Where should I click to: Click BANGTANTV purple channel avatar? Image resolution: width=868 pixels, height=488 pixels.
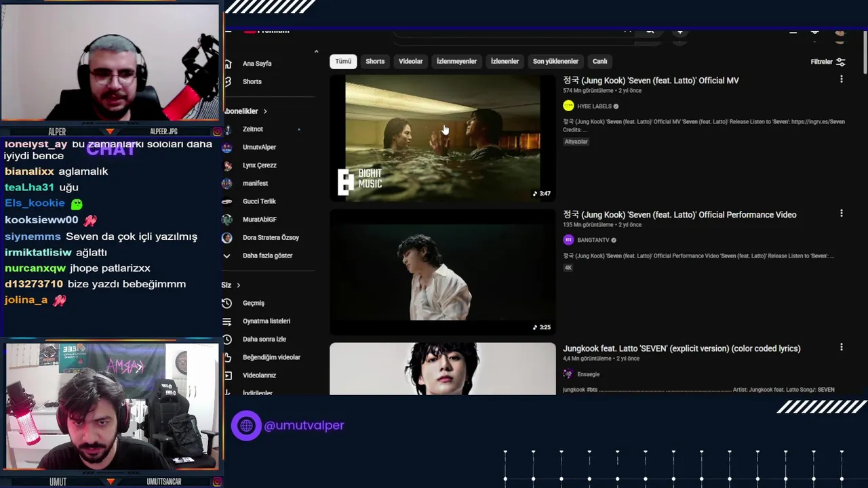568,240
